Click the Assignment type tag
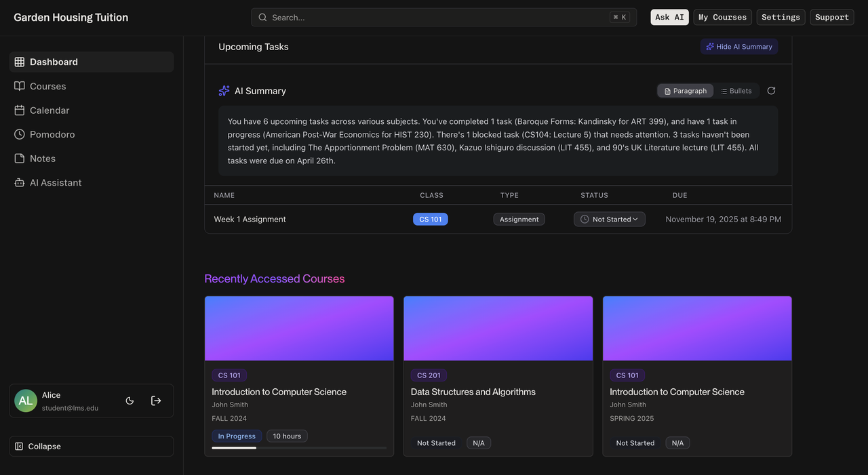The height and width of the screenshot is (475, 868). [519, 220]
